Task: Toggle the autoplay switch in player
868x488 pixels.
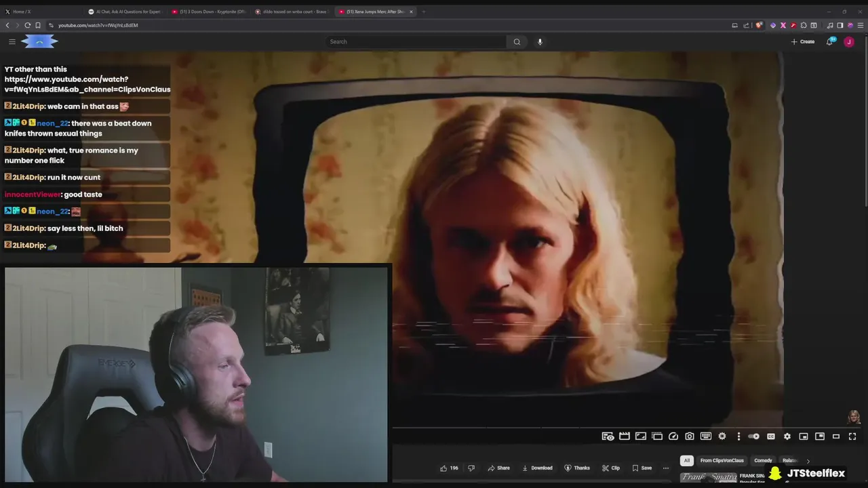Action: pyautogui.click(x=754, y=436)
